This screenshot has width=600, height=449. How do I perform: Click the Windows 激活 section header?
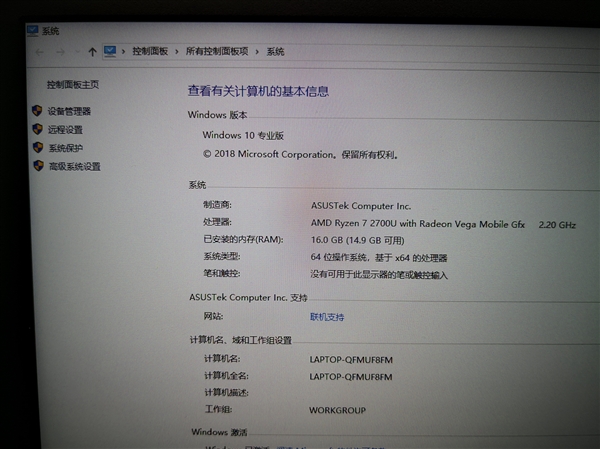pyautogui.click(x=219, y=432)
